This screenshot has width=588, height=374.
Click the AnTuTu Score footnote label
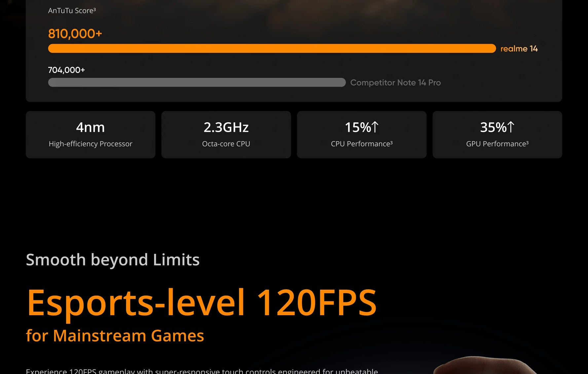72,11
